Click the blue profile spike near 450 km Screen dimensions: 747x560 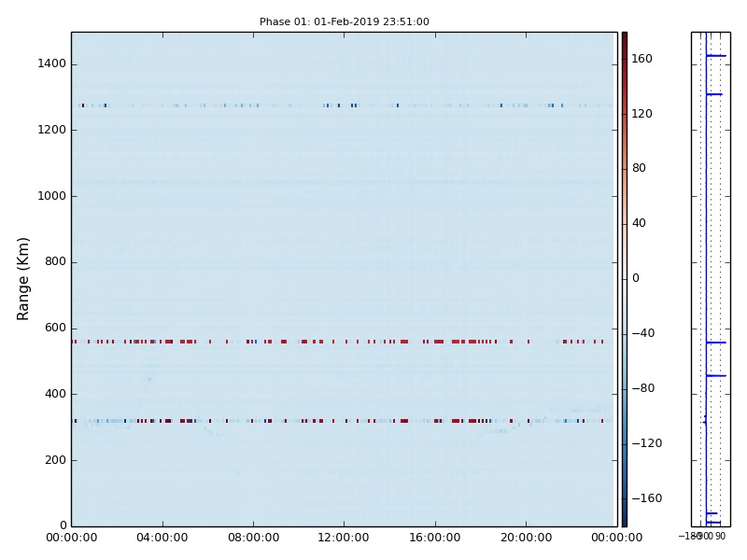[716, 376]
